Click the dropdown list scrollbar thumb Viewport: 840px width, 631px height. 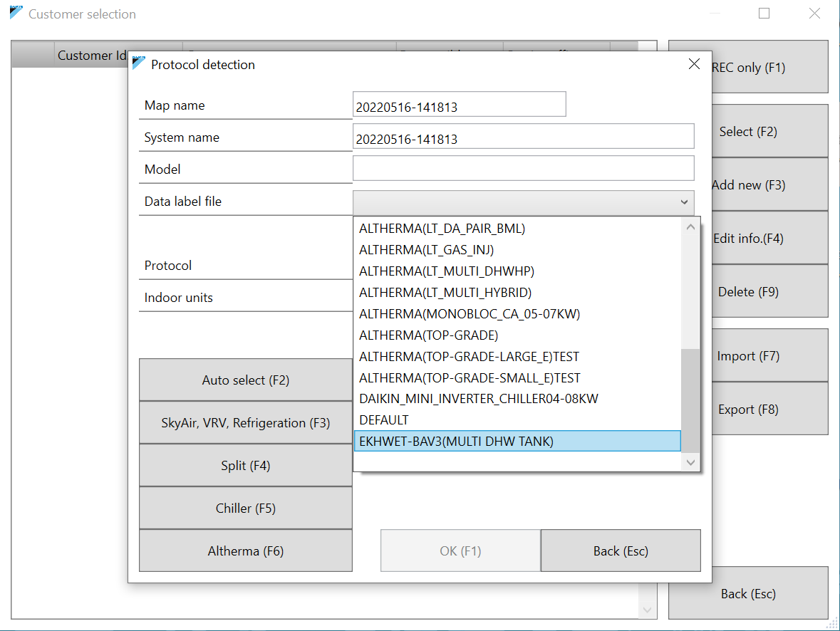(690, 401)
